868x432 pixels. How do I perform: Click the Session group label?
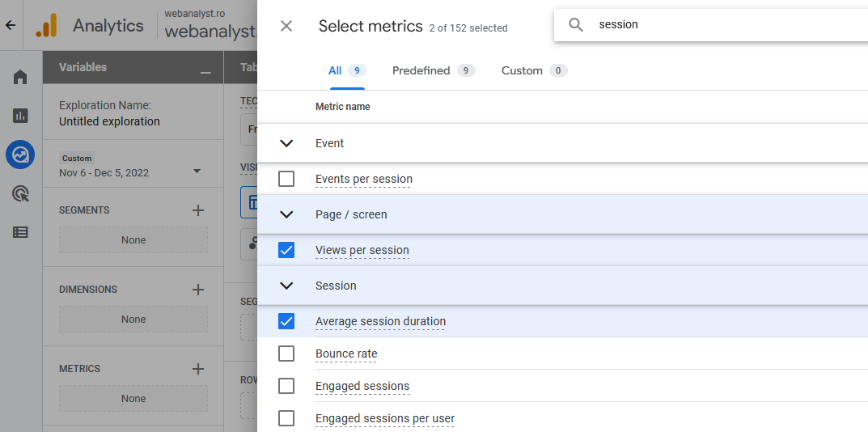(x=336, y=286)
